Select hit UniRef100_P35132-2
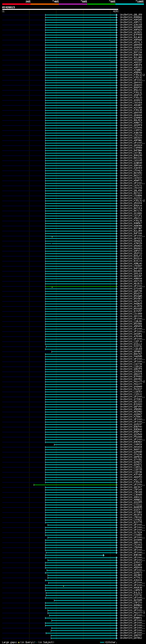Viewport: 146px width, 644px height. point(132,75)
